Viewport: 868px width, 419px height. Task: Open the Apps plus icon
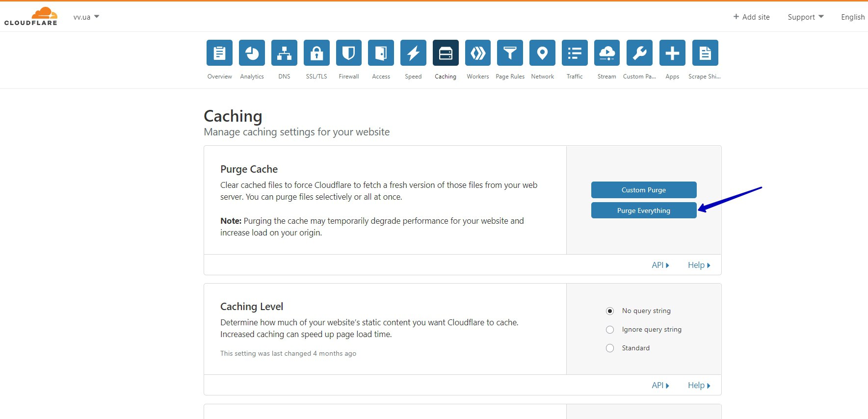coord(672,52)
